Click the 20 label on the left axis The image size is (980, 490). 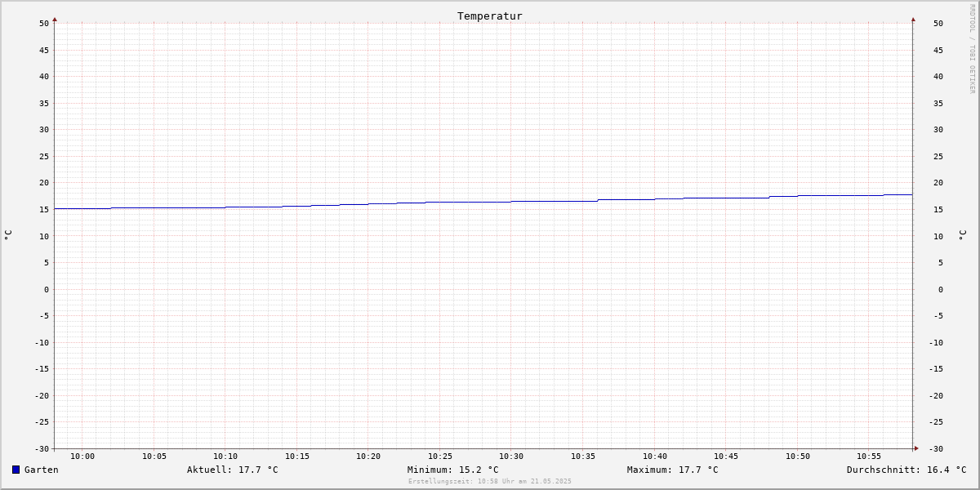point(44,183)
